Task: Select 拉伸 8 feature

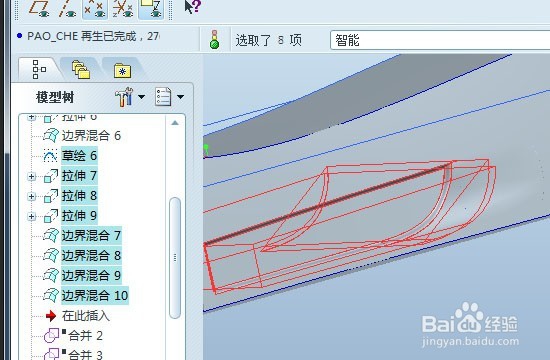Action: click(79, 195)
